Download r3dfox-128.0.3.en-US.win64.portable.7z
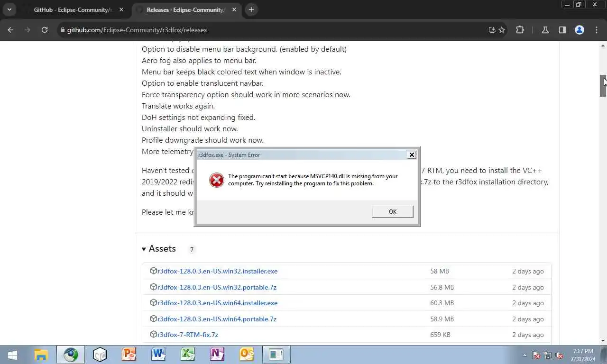The height and width of the screenshot is (364, 607). [217, 319]
